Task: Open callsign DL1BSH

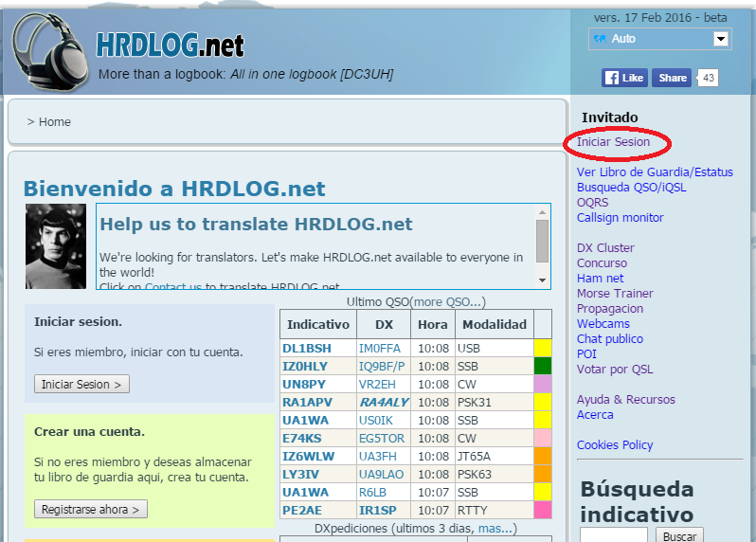Action: click(x=307, y=348)
